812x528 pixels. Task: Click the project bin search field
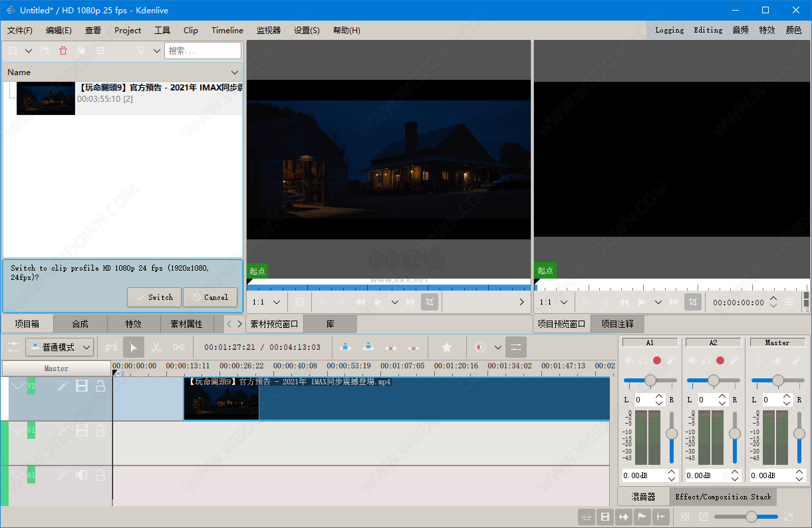click(x=203, y=51)
